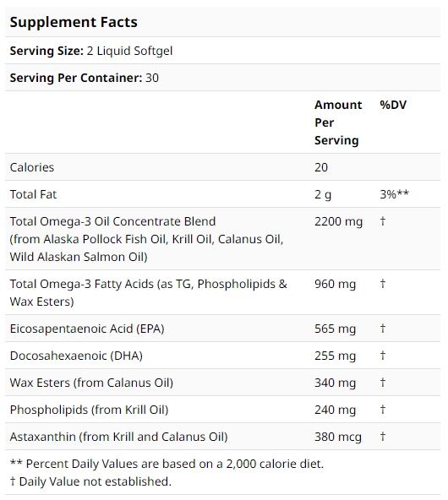Click the Total Omega-3 Oil Concentrate Blend text

(x=112, y=221)
